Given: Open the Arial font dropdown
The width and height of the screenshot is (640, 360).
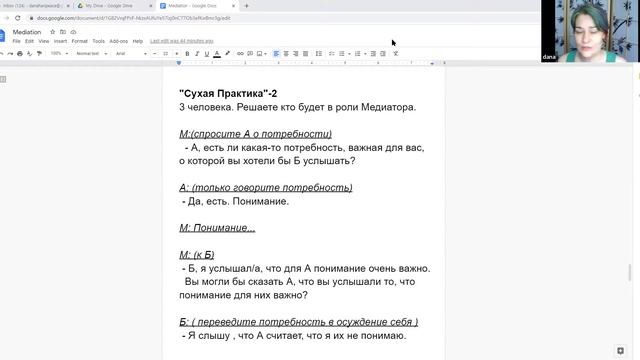Looking at the screenshot, I should coord(131,53).
